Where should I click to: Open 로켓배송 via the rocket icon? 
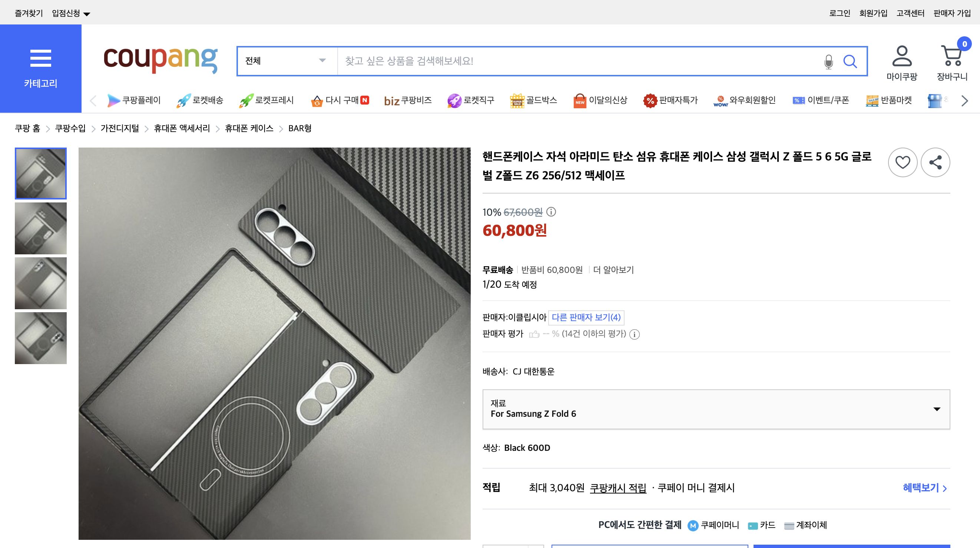click(185, 100)
